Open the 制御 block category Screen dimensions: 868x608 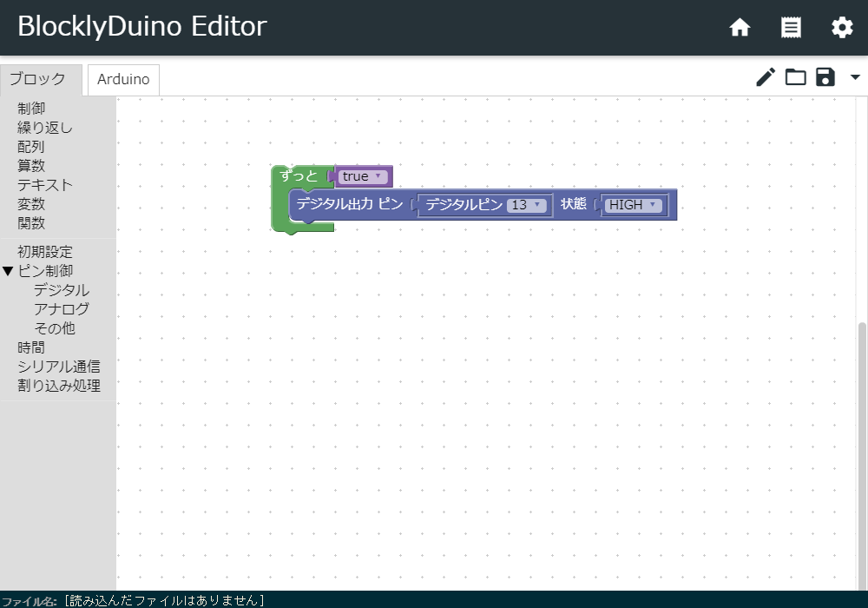(31, 109)
